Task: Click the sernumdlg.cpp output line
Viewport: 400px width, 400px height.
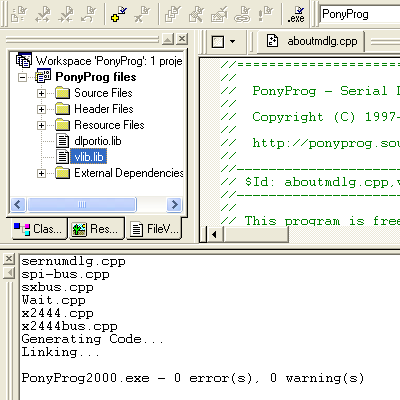Action: (73, 261)
